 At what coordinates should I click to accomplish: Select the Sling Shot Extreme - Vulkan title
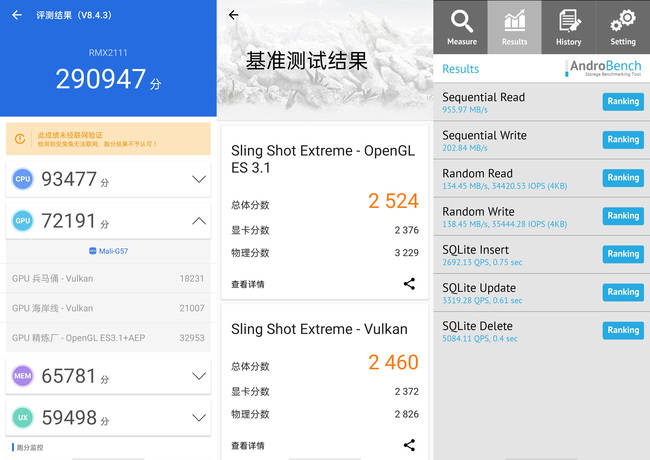[319, 329]
